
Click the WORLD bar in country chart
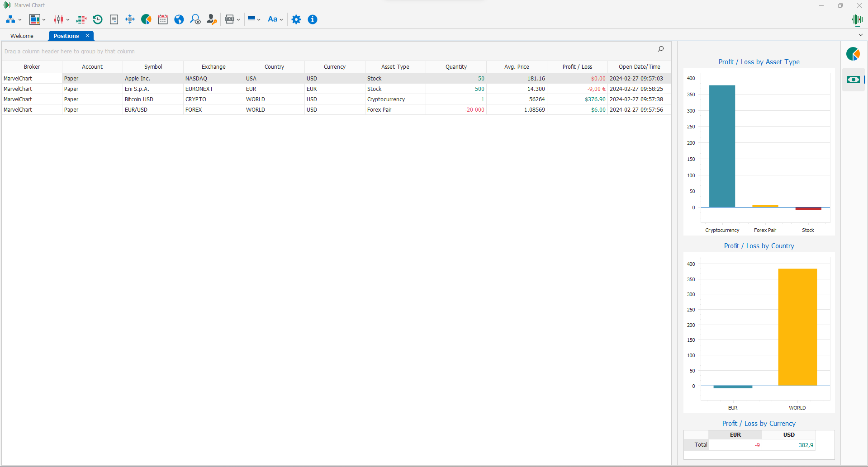tap(797, 327)
